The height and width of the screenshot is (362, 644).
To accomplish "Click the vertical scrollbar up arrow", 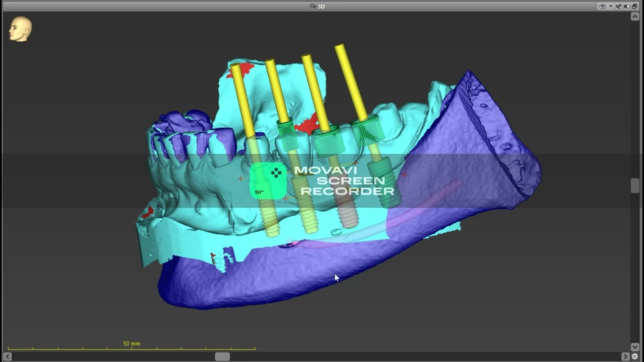I will pos(635,17).
